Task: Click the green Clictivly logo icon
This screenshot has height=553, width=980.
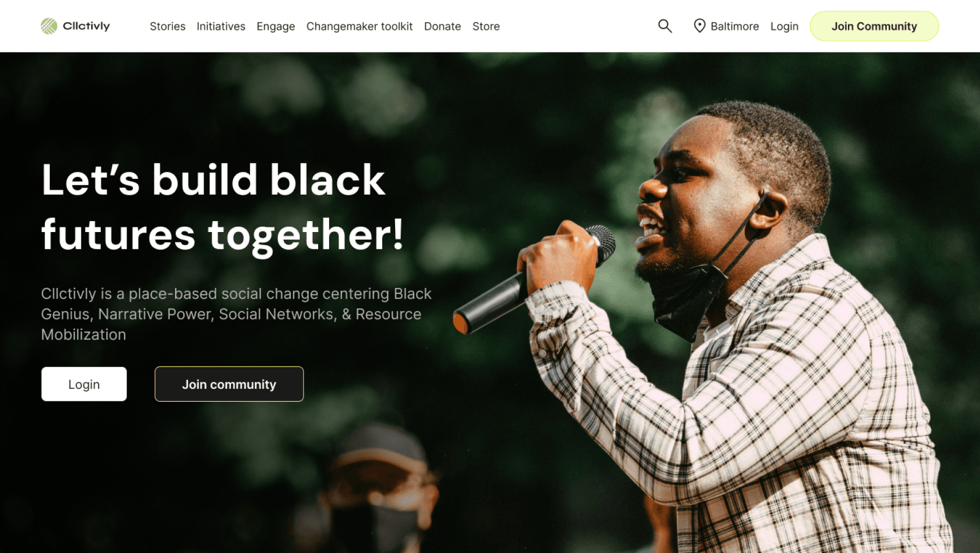Action: click(49, 26)
